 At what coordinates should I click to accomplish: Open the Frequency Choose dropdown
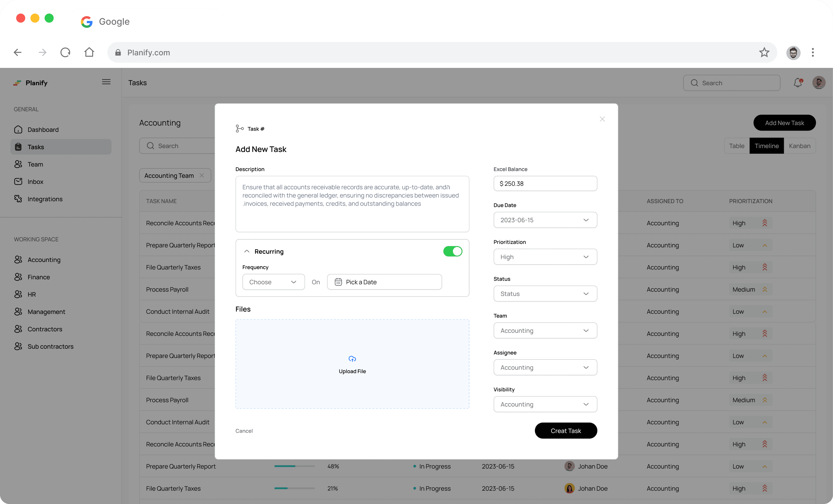(273, 282)
